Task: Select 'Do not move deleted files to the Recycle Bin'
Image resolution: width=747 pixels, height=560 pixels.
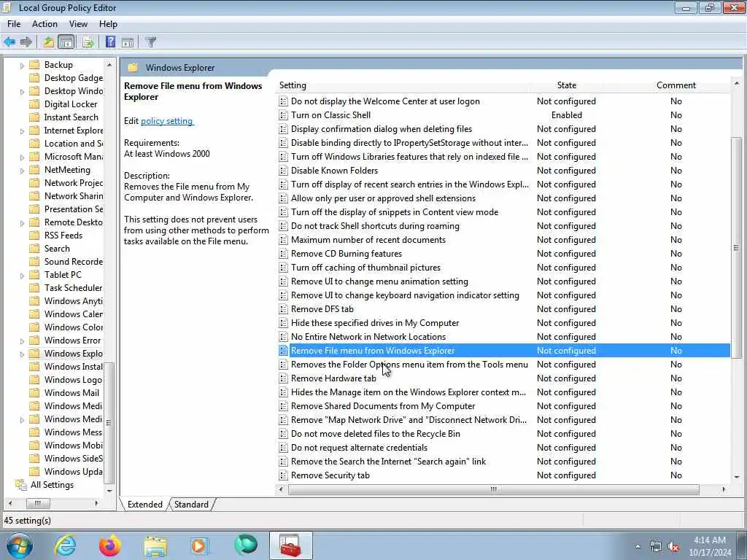Action: tap(376, 434)
